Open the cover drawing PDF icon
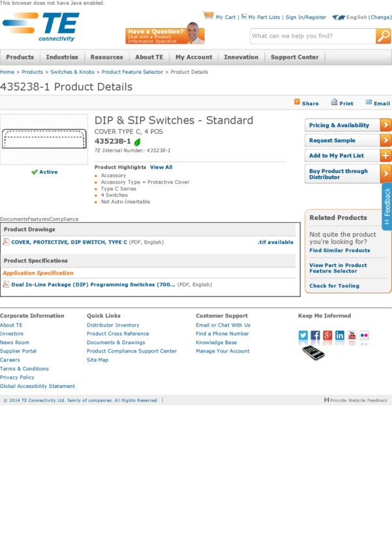Screen dimensions: 392x555 [6, 242]
